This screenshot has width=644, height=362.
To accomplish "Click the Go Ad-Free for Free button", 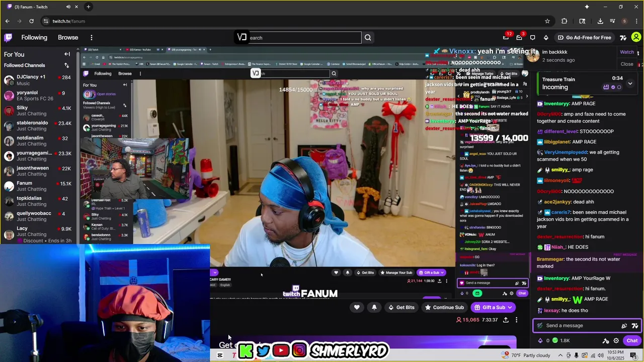I will click(x=584, y=37).
